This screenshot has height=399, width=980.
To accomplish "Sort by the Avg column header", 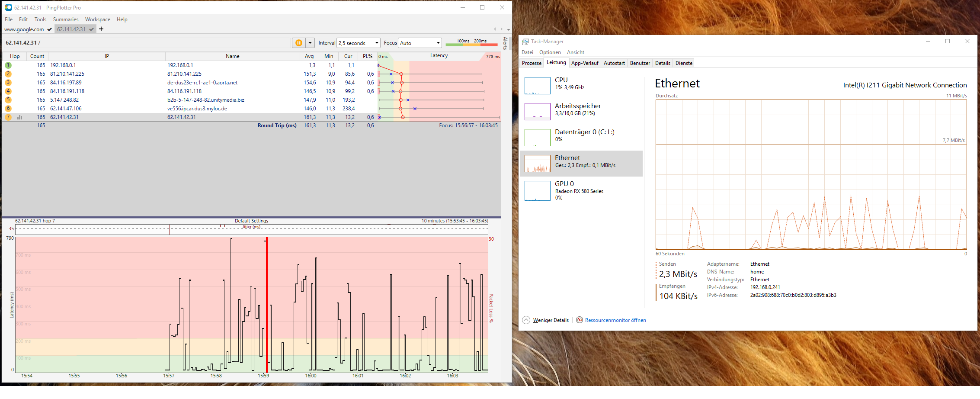I will coord(309,56).
